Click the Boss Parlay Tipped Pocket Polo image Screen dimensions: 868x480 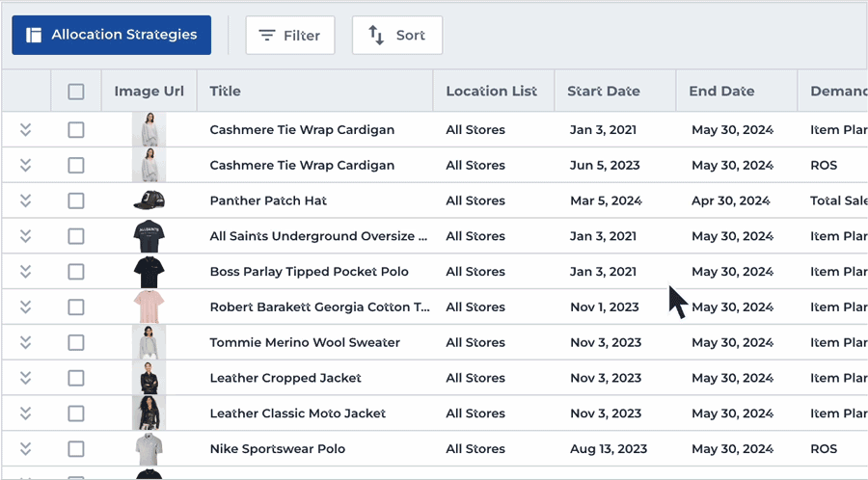tap(149, 272)
